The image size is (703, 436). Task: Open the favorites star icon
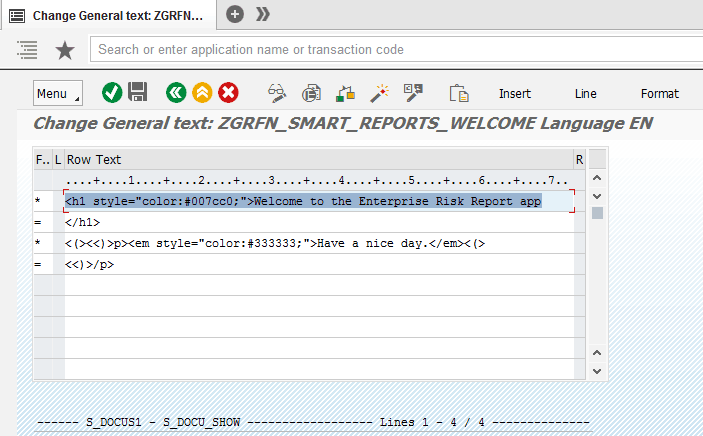point(64,49)
